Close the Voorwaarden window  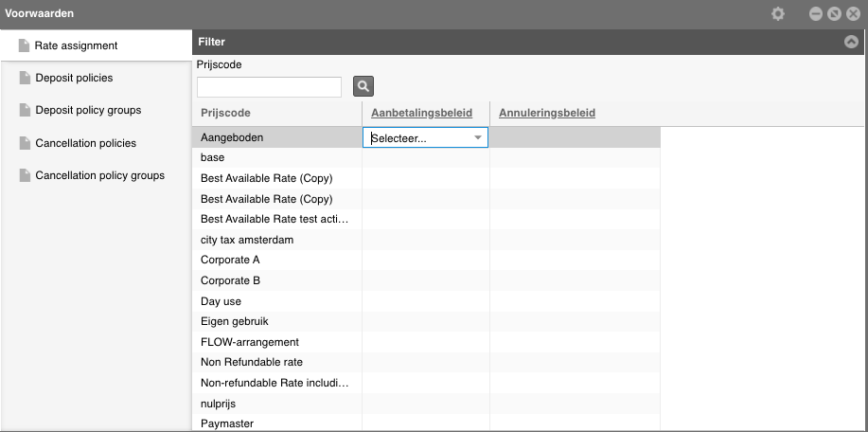[x=853, y=14]
